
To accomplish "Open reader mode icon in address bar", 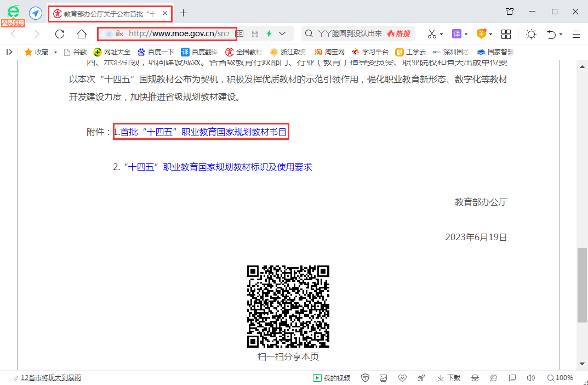I will tap(239, 34).
